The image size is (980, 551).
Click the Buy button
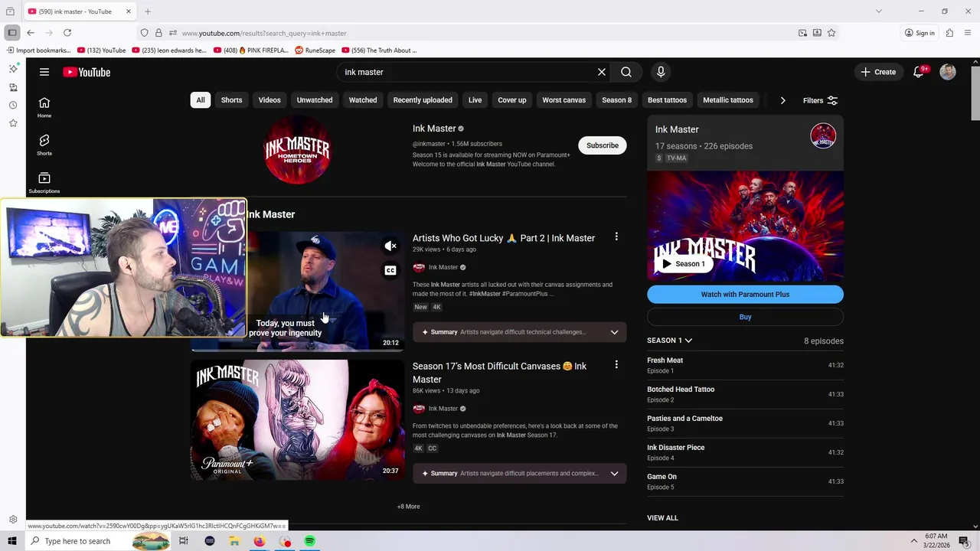pos(745,317)
